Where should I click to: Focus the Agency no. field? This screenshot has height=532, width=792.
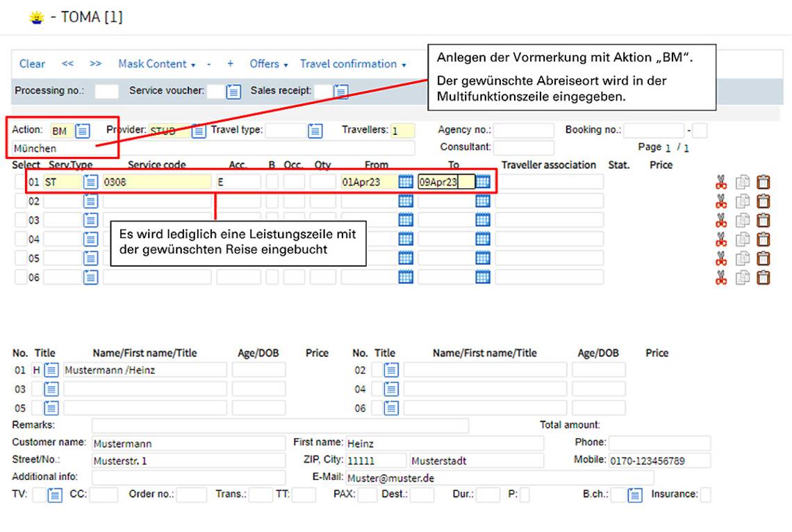pos(524,131)
